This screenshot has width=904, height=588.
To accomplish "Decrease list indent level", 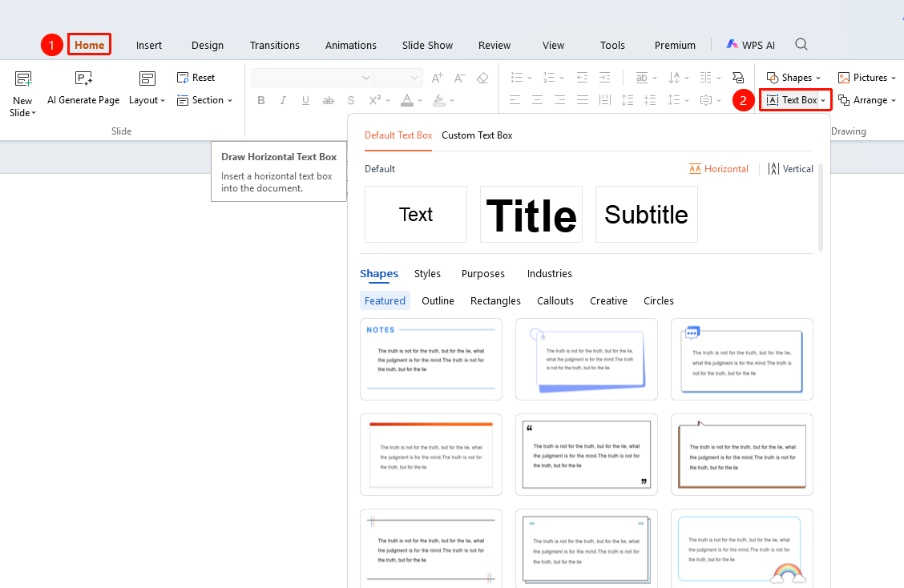I will tap(583, 77).
